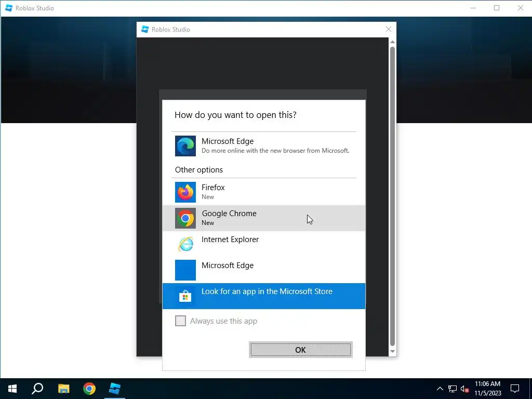
Task: Open the notification center icon
Action: [515, 389]
